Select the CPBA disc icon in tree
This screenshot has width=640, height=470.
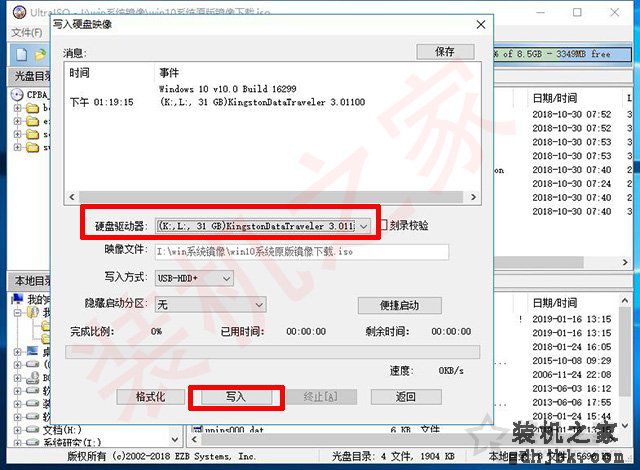tap(17, 95)
